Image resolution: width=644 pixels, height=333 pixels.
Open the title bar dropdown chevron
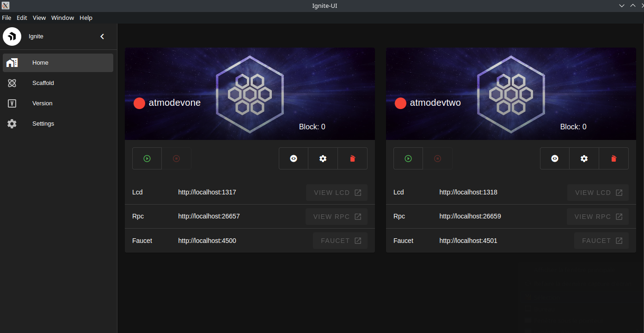click(621, 6)
